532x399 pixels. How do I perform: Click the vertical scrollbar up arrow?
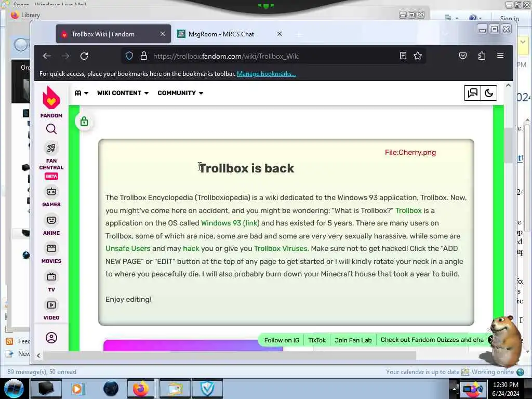[x=508, y=85]
